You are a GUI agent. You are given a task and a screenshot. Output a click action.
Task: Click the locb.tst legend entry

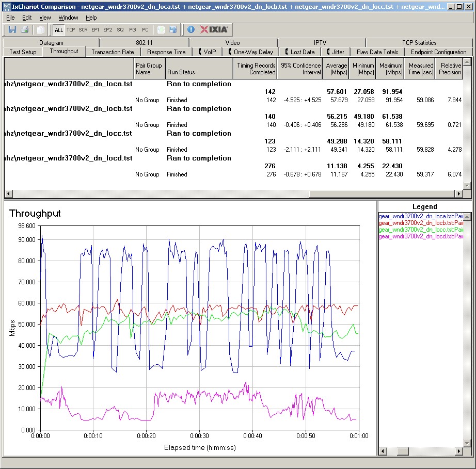point(421,223)
